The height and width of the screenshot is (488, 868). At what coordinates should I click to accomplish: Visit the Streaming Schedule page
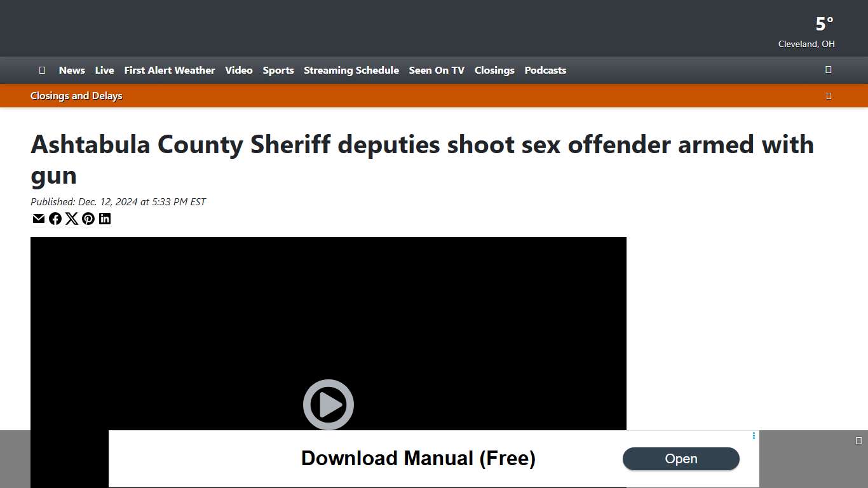coord(351,70)
